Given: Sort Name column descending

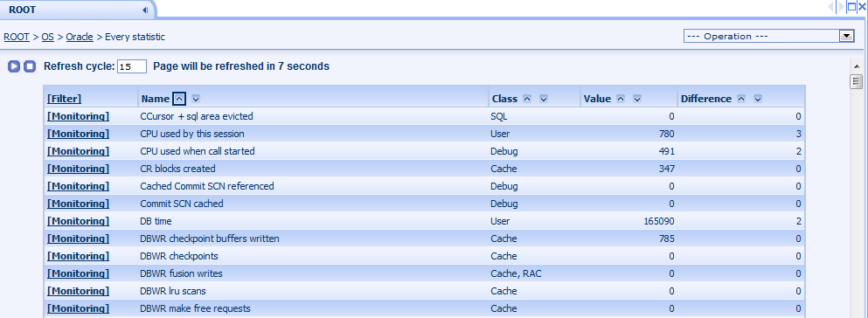Looking at the screenshot, I should click(x=196, y=99).
